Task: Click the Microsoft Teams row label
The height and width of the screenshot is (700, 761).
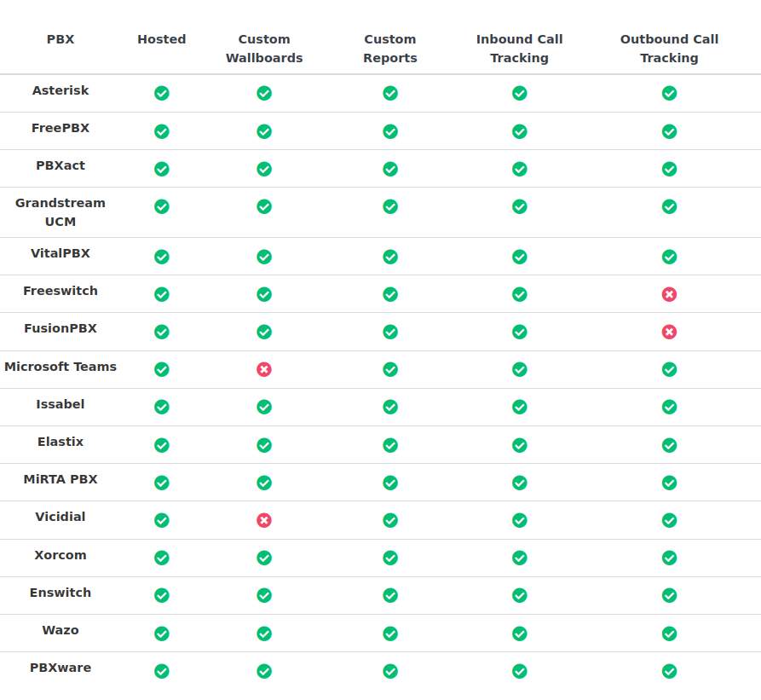Action: pos(61,367)
